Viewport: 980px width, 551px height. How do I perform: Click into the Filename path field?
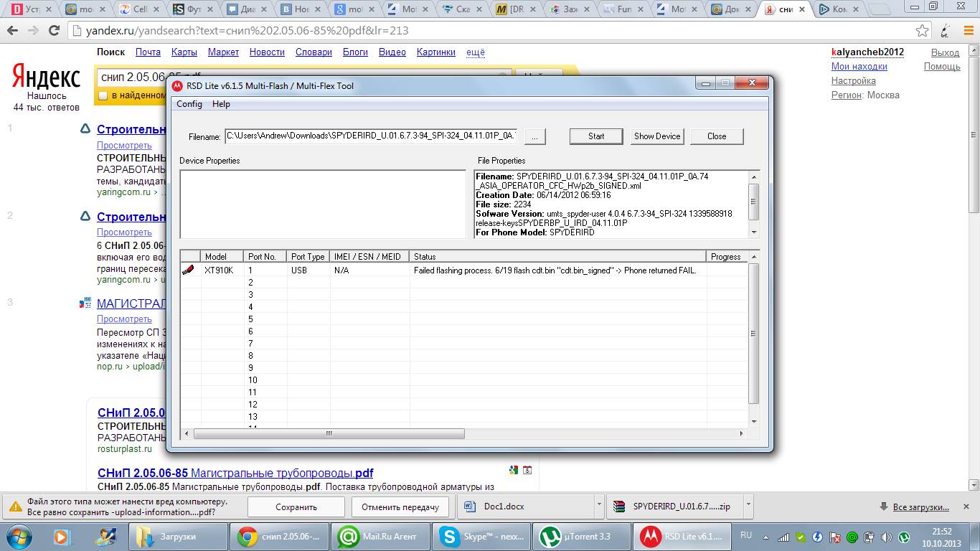coord(371,136)
